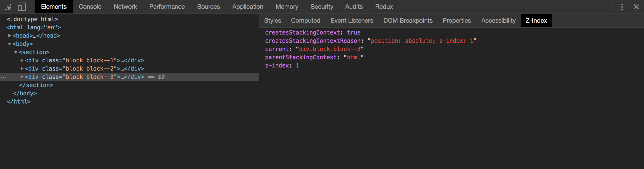Expand the block--3 div node
644x169 pixels.
22,77
